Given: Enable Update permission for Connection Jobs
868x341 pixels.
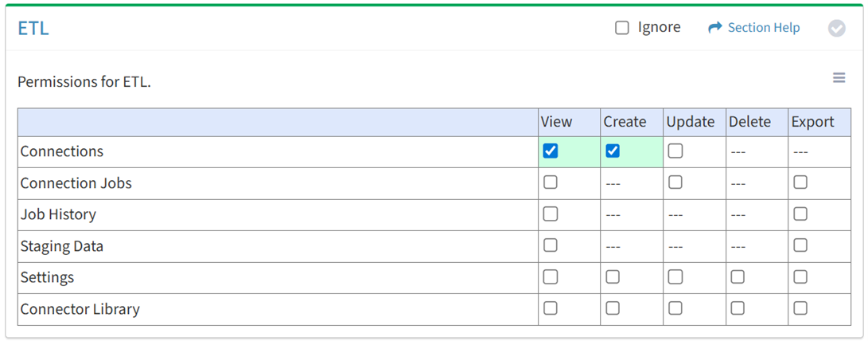Looking at the screenshot, I should click(x=675, y=182).
